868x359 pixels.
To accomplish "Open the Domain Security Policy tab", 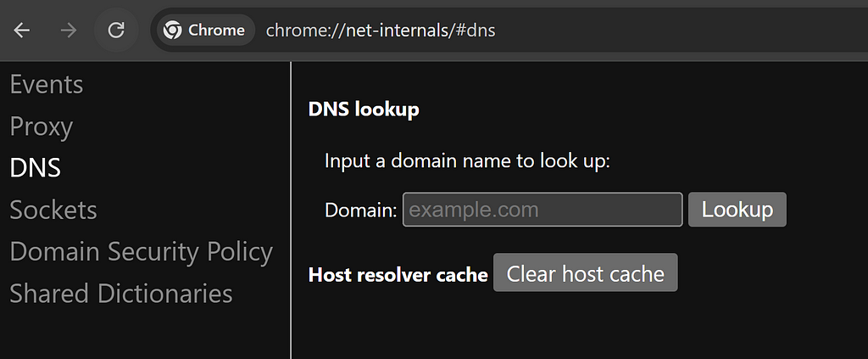I will point(142,252).
